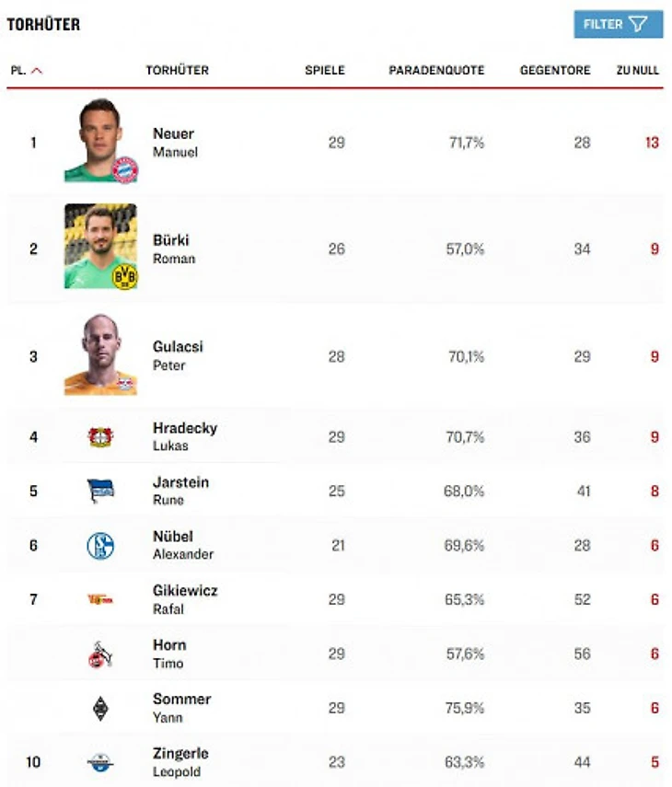Click the SC Paderborn club logo
Image resolution: width=672 pixels, height=787 pixels.
pyautogui.click(x=100, y=762)
